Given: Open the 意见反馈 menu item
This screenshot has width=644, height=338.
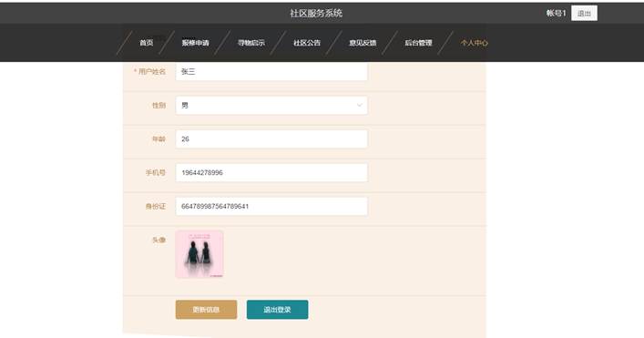Looking at the screenshot, I should 363,43.
